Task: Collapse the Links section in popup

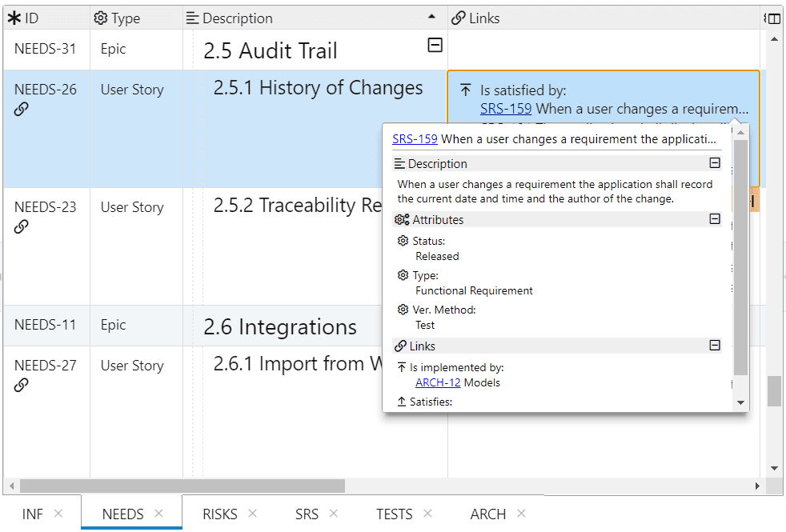Action: 715,346
